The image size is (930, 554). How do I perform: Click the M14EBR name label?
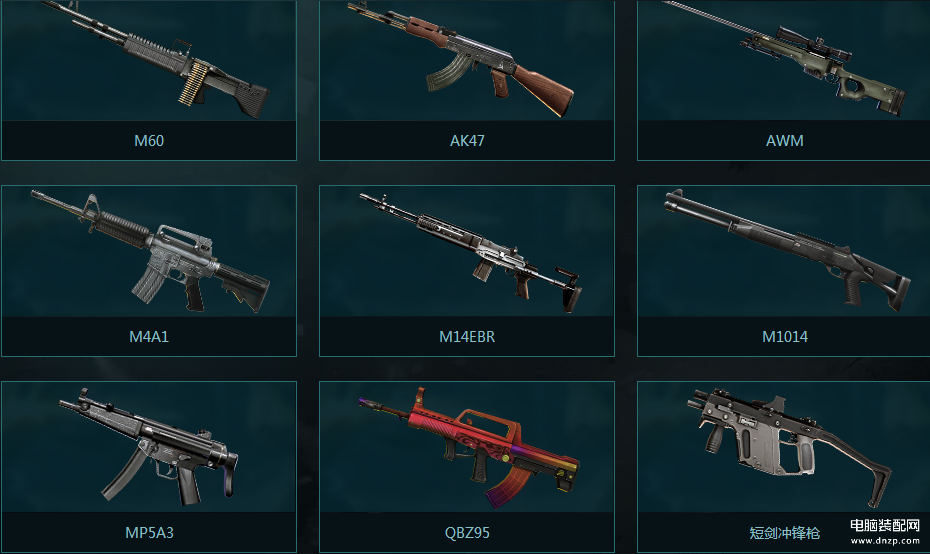(467, 336)
